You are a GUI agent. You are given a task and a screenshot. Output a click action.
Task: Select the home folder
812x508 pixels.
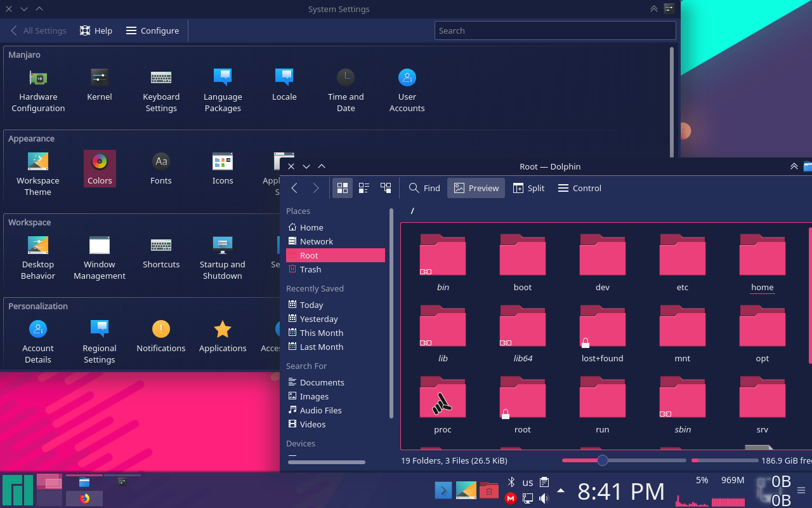pyautogui.click(x=763, y=262)
